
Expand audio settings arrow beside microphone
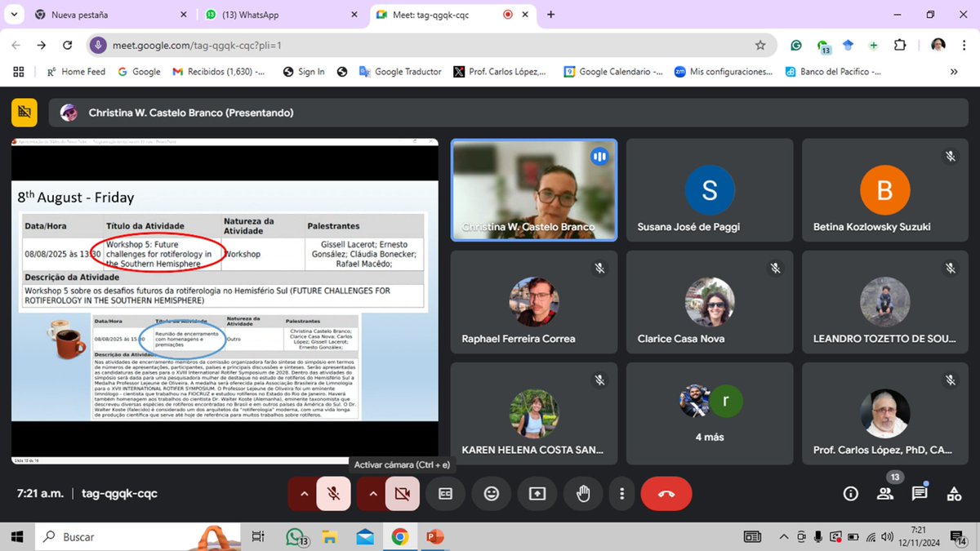tap(304, 494)
